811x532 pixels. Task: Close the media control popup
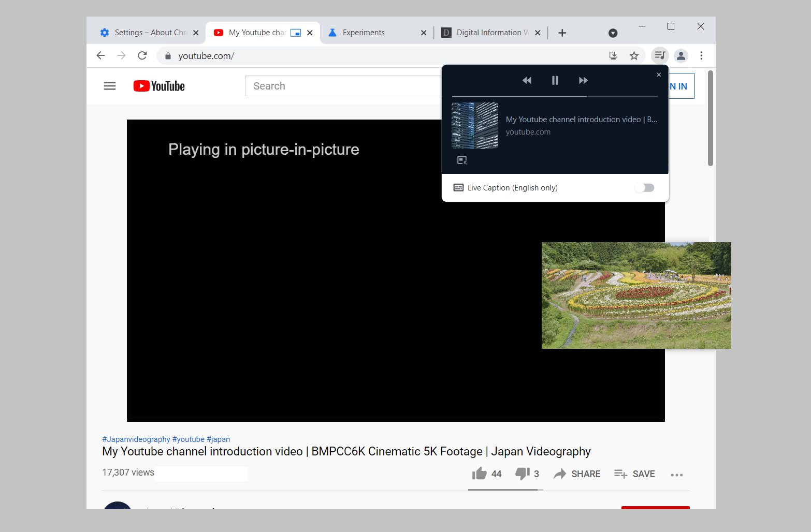tap(659, 75)
